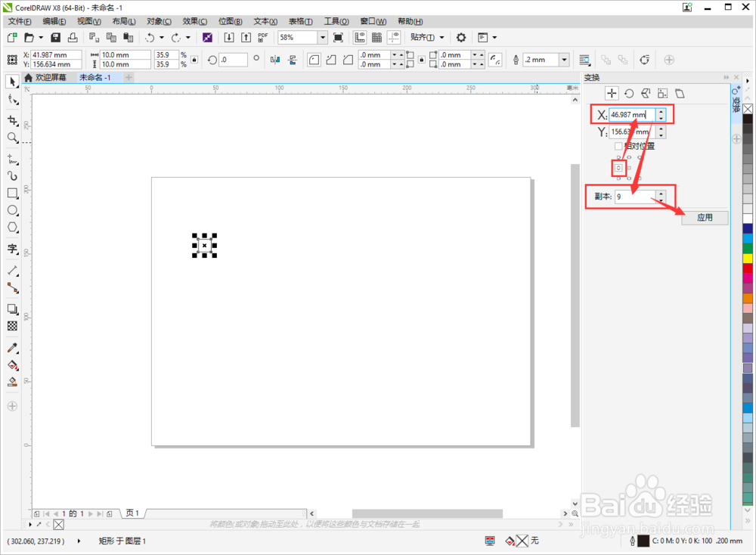Open the zoom level 58% dropdown
The image size is (756, 555).
pyautogui.click(x=322, y=36)
